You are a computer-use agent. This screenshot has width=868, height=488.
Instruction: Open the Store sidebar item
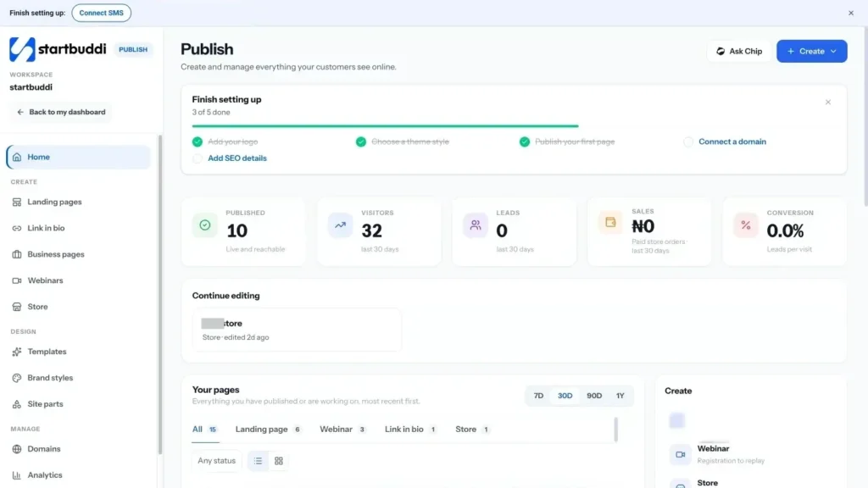[x=37, y=307]
